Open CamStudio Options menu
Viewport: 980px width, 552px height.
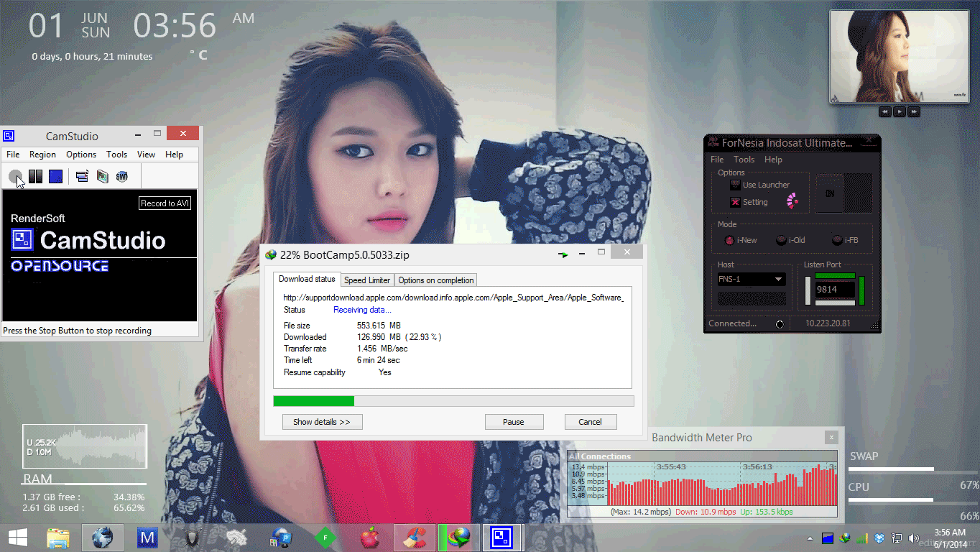click(81, 155)
